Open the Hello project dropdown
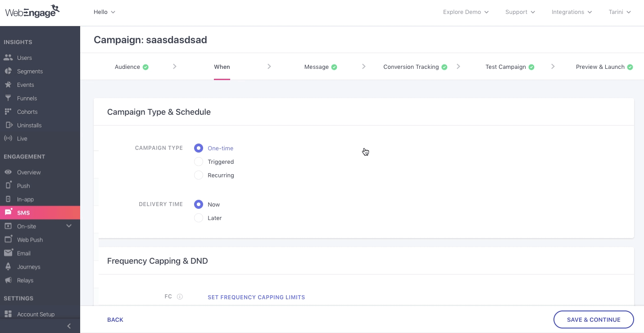Viewport: 644px width, 333px height. tap(104, 12)
